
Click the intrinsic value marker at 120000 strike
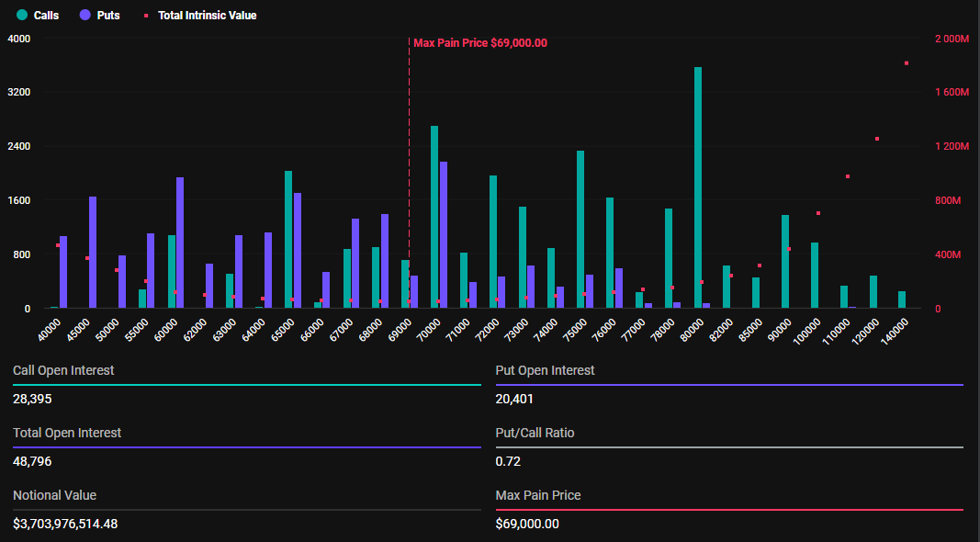pos(876,139)
